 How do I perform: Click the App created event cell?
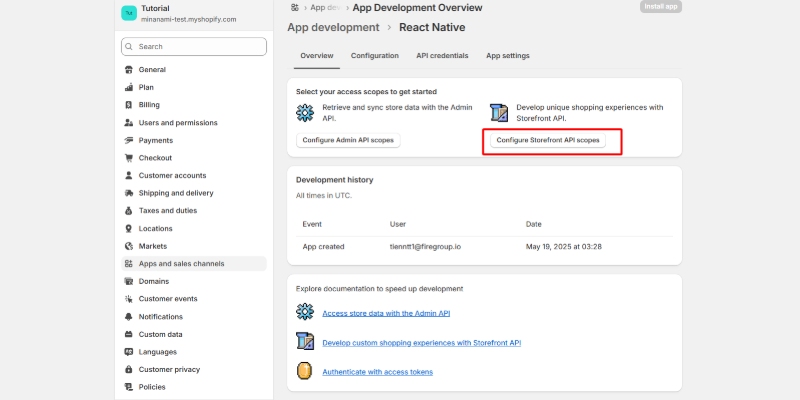pos(323,247)
